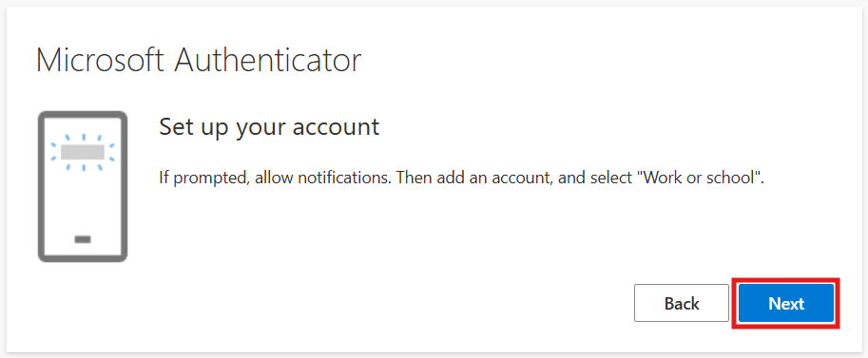Click the phone's gray frame edge
868x358 pixels.
tap(41, 186)
